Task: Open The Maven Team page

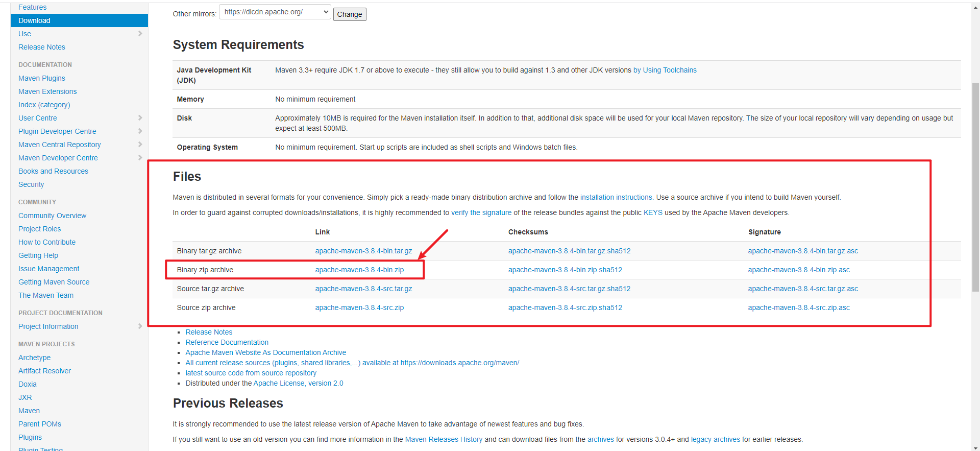Action: [46, 295]
